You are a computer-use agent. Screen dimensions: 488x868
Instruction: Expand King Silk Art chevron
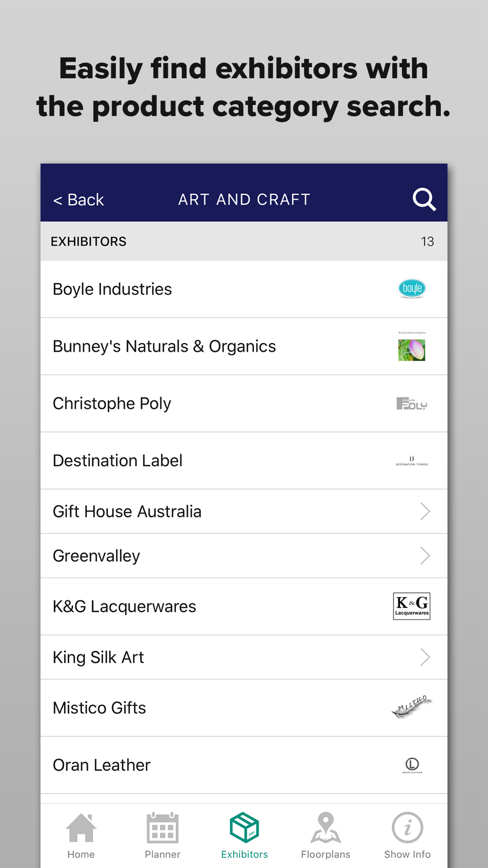pos(425,657)
